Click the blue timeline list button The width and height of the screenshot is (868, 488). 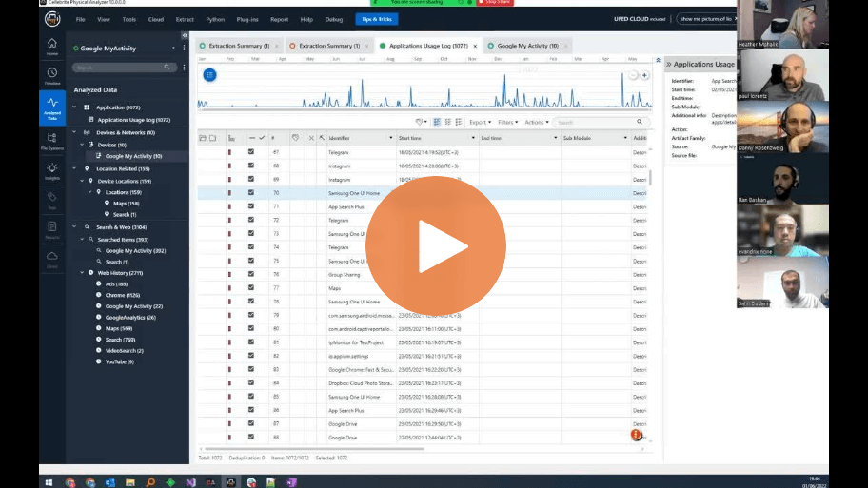(x=209, y=74)
